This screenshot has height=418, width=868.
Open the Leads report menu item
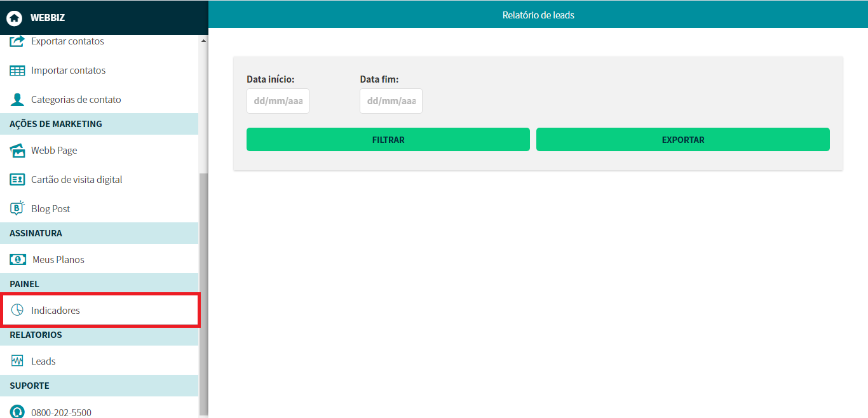[43, 361]
